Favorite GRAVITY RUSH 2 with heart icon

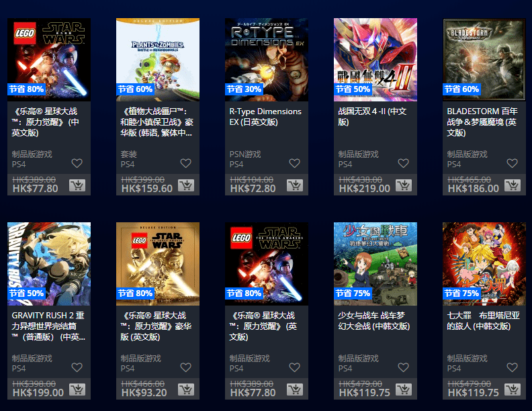click(x=77, y=367)
